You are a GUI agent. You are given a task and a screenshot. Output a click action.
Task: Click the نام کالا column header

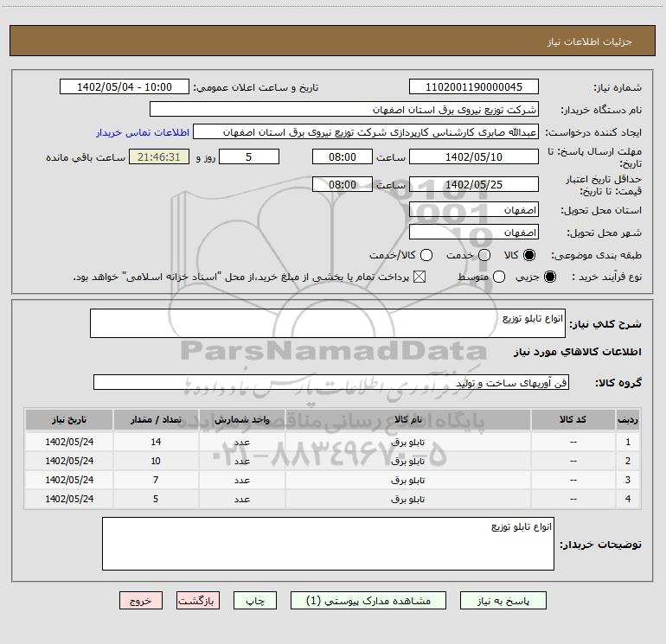pyautogui.click(x=408, y=419)
